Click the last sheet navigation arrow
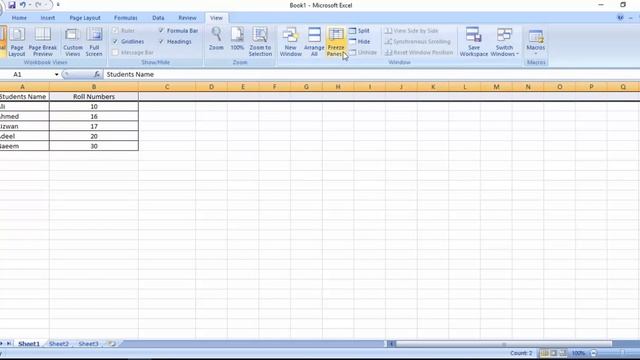Screen dimensions: 640x360 [9, 344]
